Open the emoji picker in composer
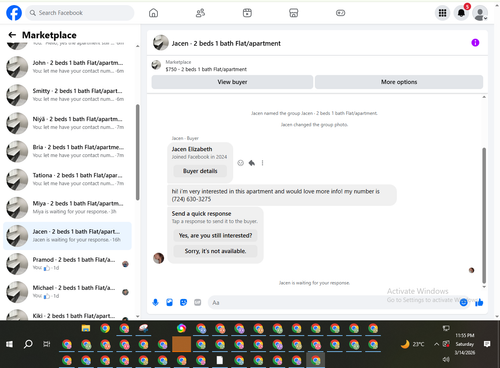Screen dimensions: 500x368 (463, 302)
